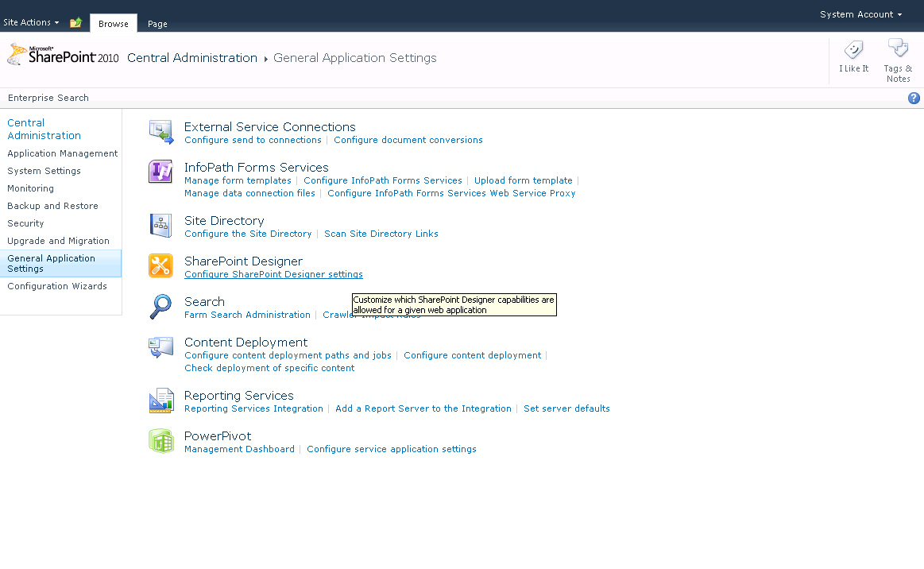Click the InfoPath Forms Services heading
The width and height of the screenshot is (924, 569).
tap(257, 168)
